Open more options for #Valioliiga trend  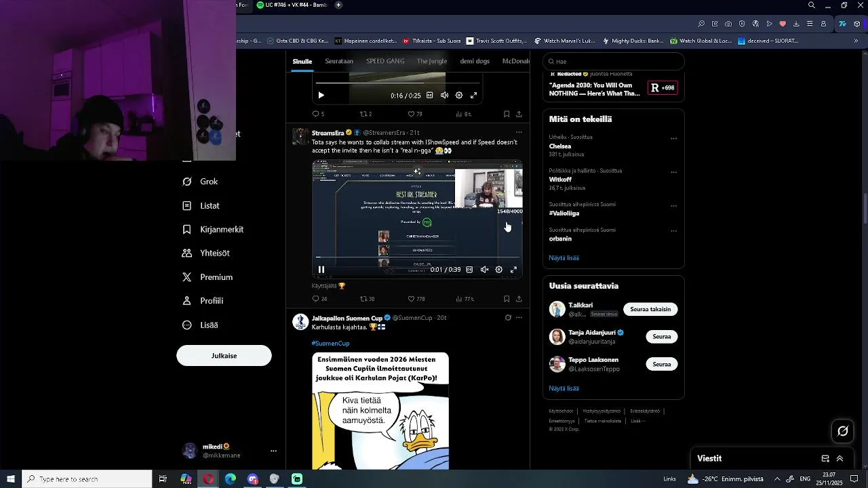[x=673, y=205]
